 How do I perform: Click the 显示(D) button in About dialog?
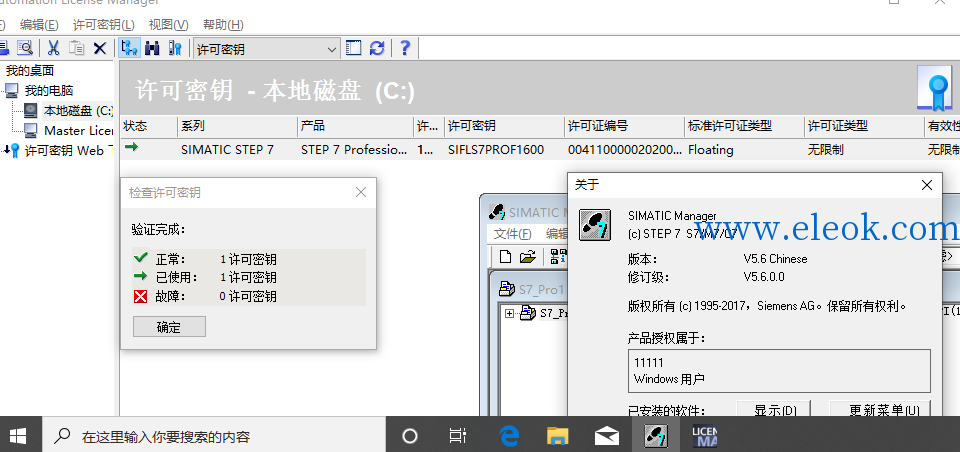(774, 409)
